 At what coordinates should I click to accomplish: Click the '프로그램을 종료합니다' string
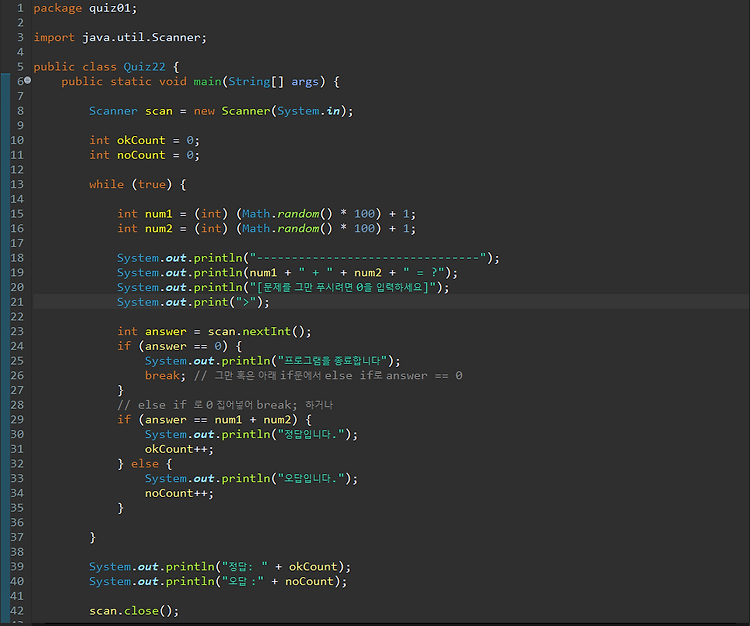[332, 361]
